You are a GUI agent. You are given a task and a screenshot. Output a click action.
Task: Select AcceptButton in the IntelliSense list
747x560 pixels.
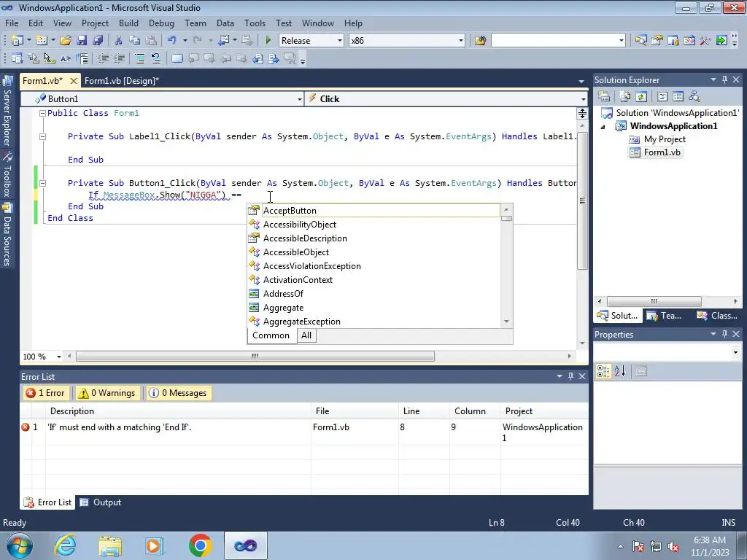(x=374, y=211)
